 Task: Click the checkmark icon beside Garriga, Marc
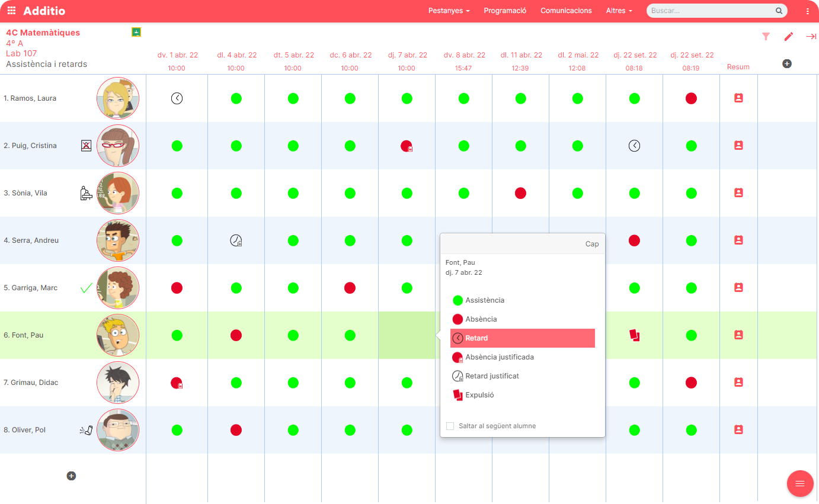(86, 287)
